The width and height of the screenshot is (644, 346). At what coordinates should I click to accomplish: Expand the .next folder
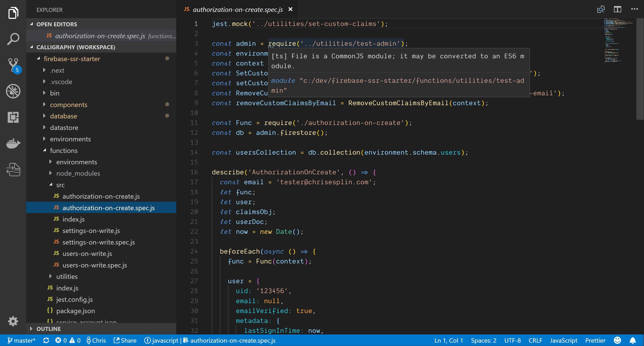coord(101,70)
